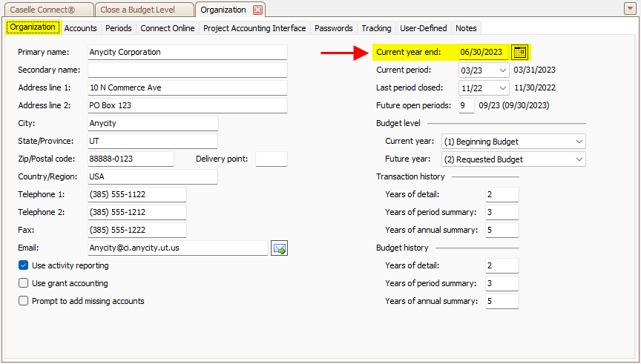Open the Current year end calendar picker
Viewport: 641px width, 364px height.
click(520, 52)
